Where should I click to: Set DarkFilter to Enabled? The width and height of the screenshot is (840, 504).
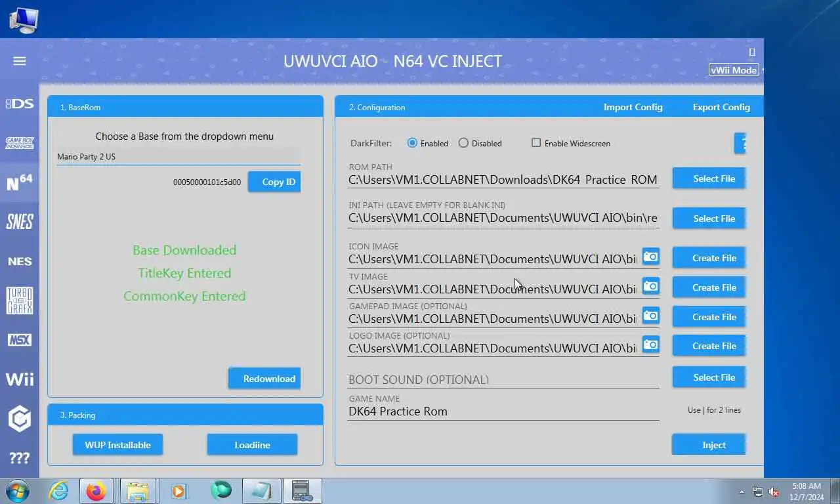428,143
